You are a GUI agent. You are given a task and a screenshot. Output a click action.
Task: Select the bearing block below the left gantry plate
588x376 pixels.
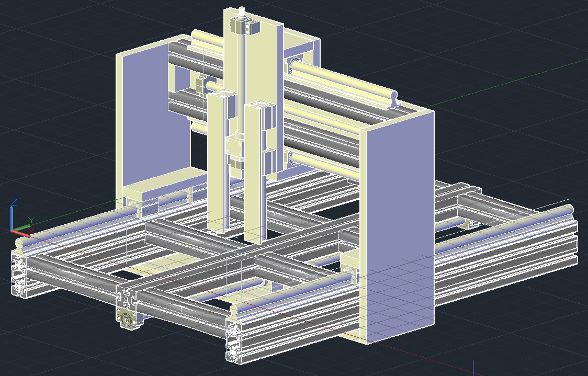click(x=157, y=194)
